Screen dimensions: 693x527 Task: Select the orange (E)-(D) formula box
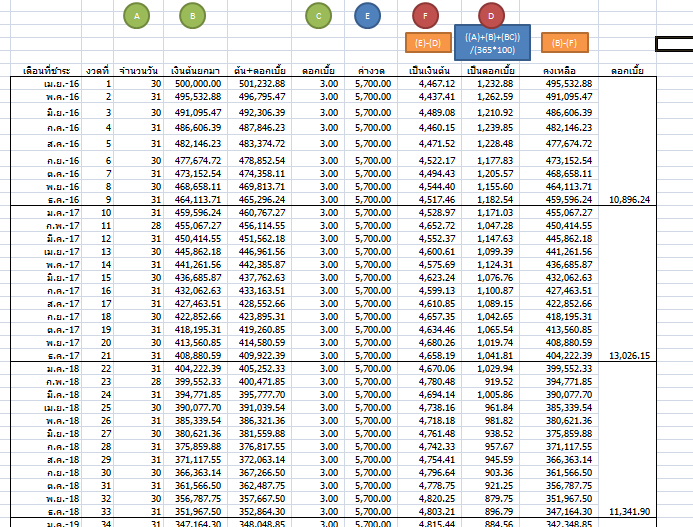point(428,43)
